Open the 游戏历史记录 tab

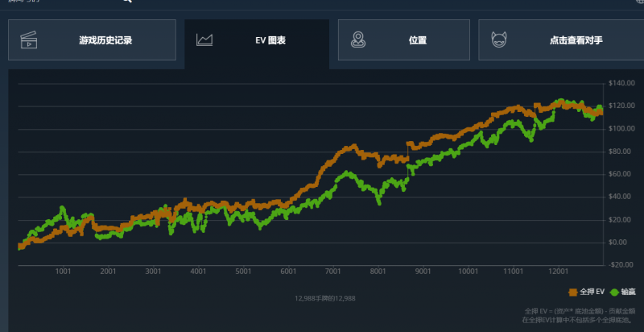coord(105,39)
